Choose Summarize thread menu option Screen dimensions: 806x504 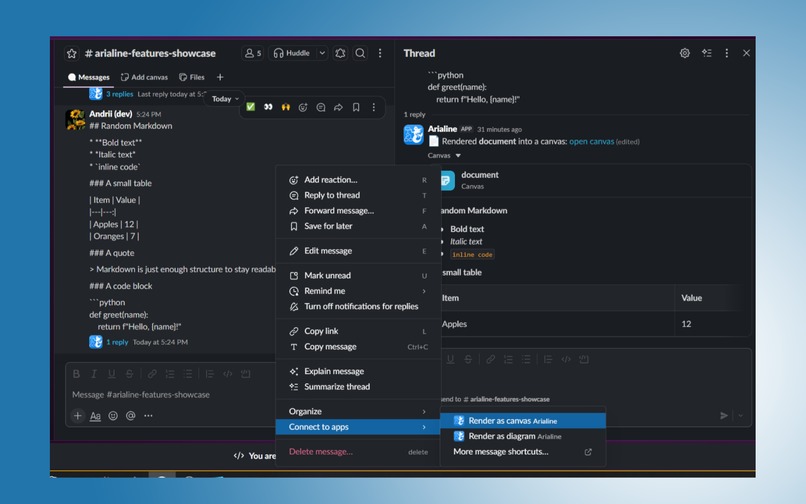pyautogui.click(x=358, y=386)
